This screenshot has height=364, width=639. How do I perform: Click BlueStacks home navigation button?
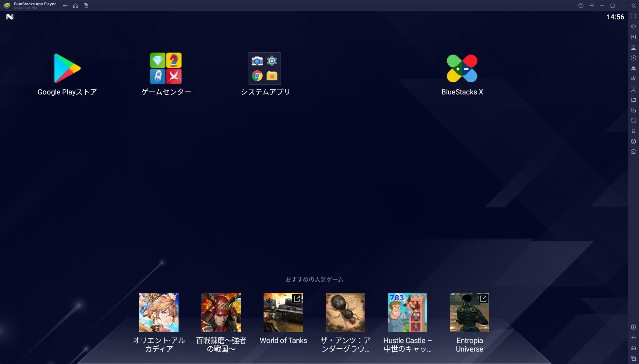pyautogui.click(x=76, y=5)
